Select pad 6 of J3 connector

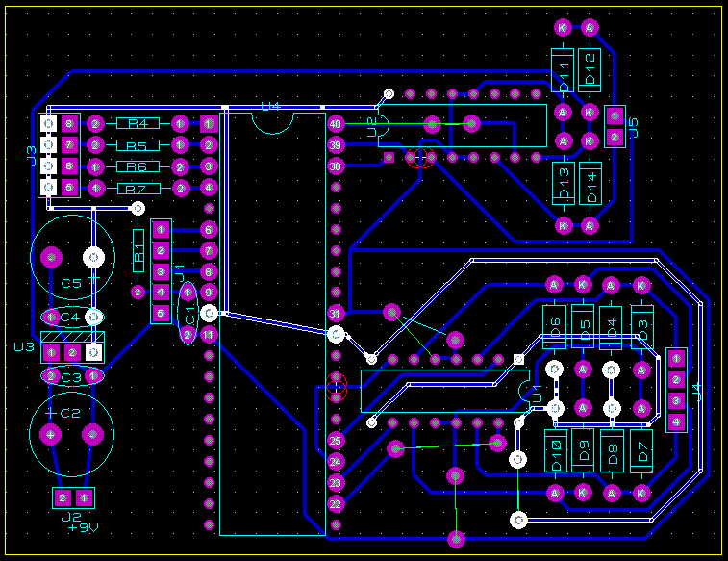click(69, 166)
